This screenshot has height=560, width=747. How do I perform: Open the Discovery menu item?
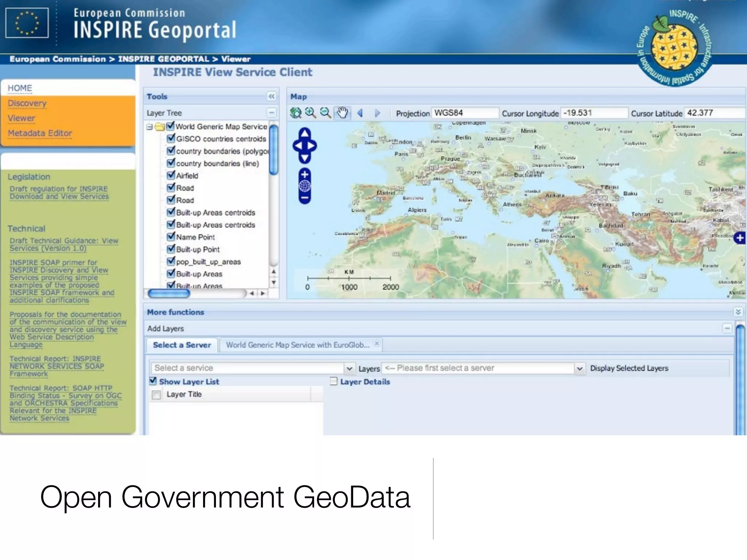click(x=27, y=103)
